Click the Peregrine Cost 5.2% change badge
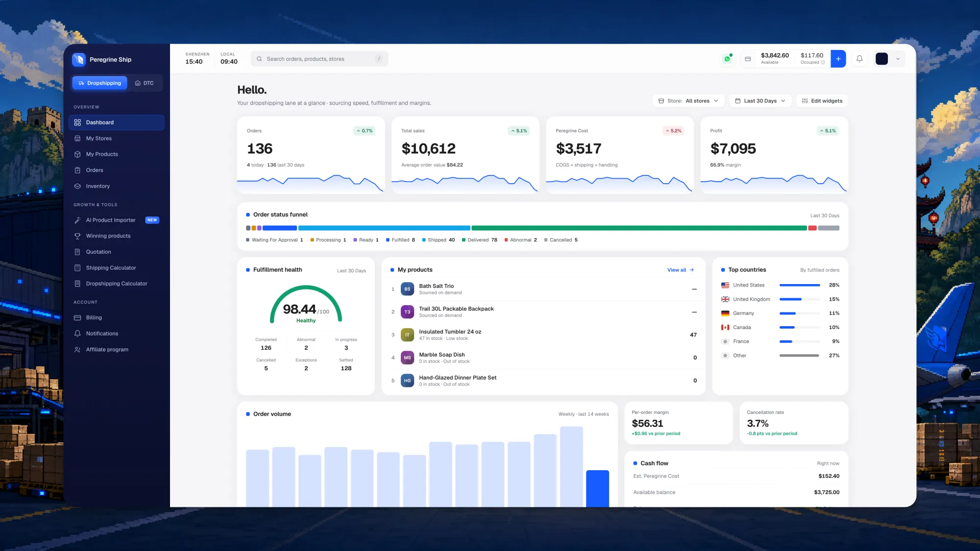980x551 pixels. (x=673, y=131)
